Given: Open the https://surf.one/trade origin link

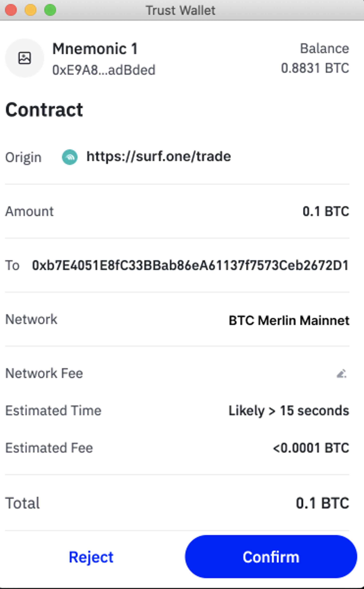Looking at the screenshot, I should tap(159, 157).
